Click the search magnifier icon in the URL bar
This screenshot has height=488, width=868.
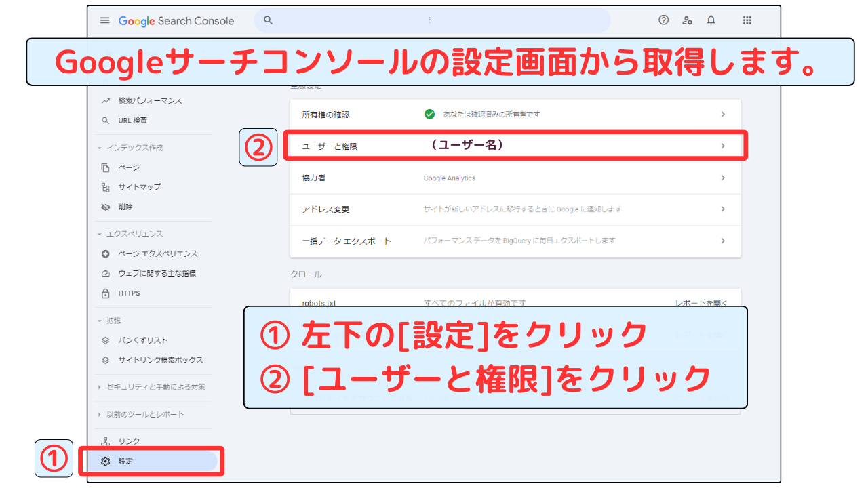click(x=268, y=20)
